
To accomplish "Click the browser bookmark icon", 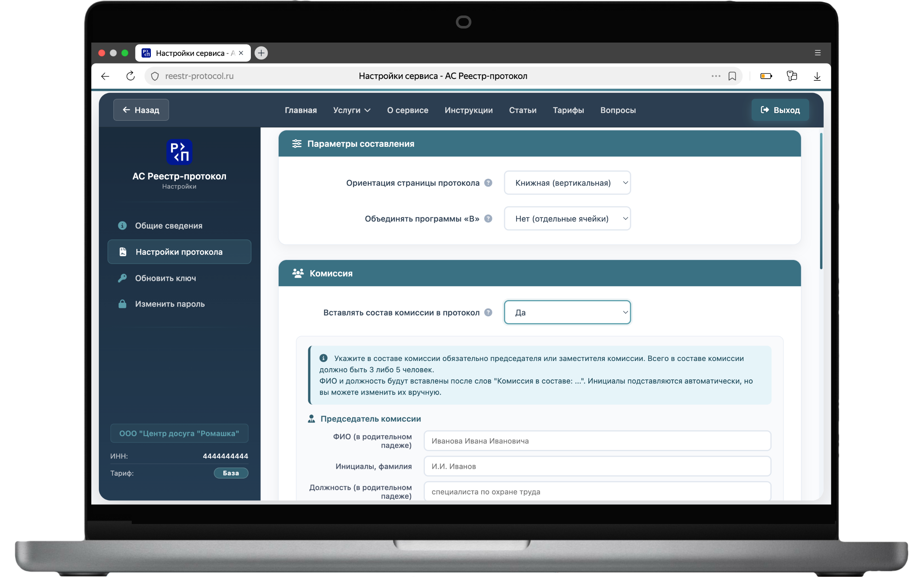I will tap(732, 76).
